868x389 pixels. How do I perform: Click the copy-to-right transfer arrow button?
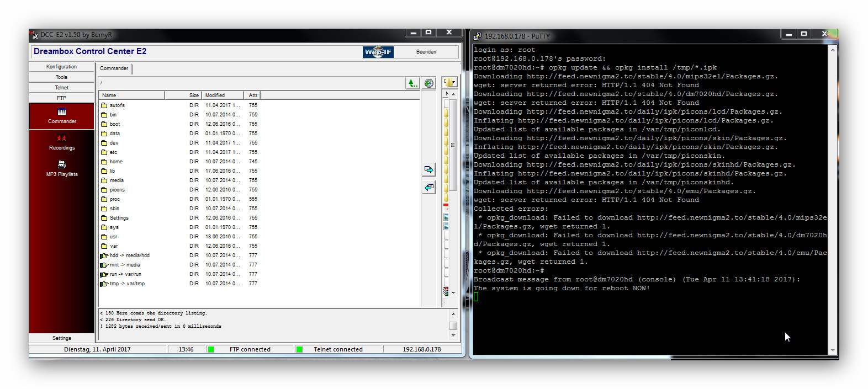pos(429,169)
